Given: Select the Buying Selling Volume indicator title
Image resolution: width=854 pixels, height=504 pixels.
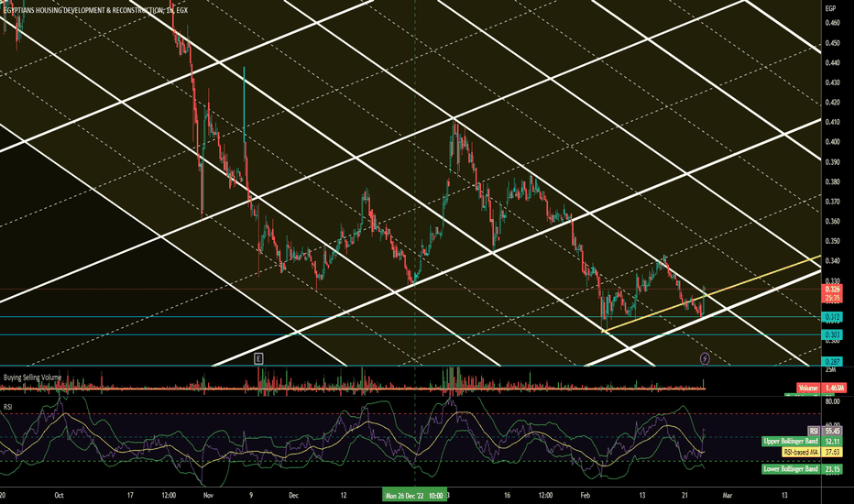Looking at the screenshot, I should (x=32, y=377).
